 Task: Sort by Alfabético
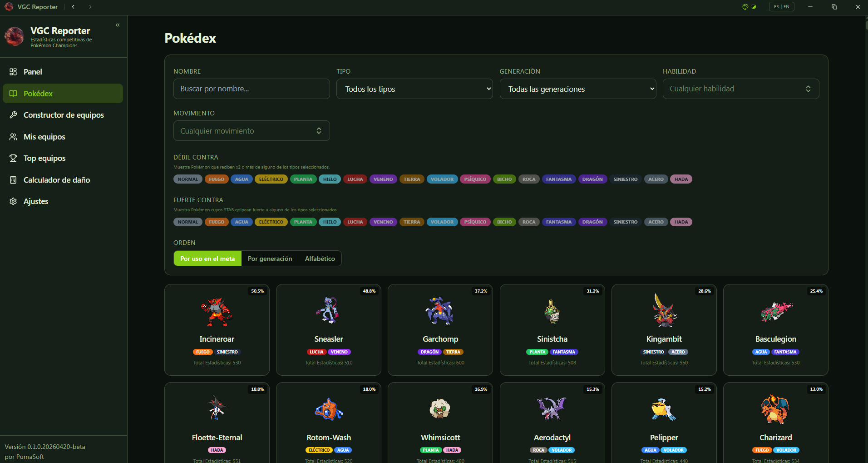point(320,259)
